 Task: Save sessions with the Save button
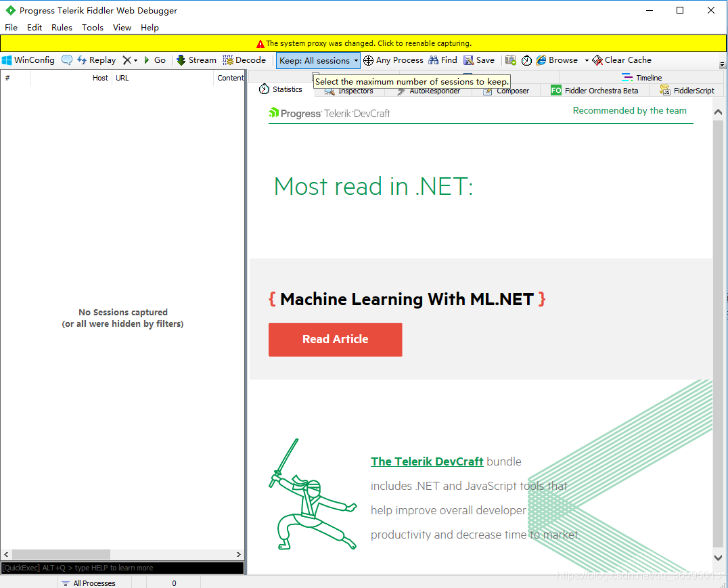point(479,60)
